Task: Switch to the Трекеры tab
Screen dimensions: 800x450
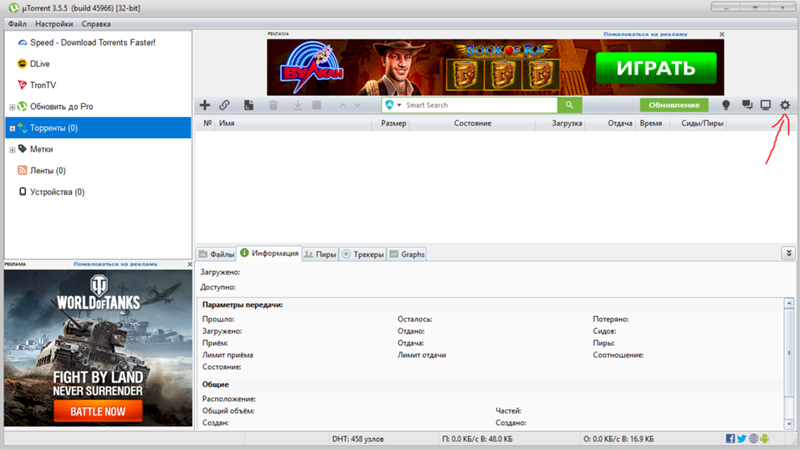Action: pos(363,254)
